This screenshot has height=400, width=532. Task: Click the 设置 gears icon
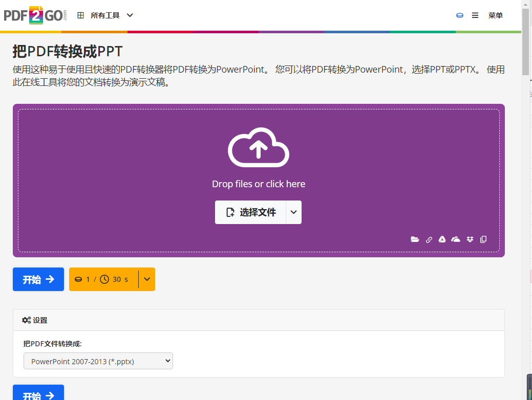point(27,320)
